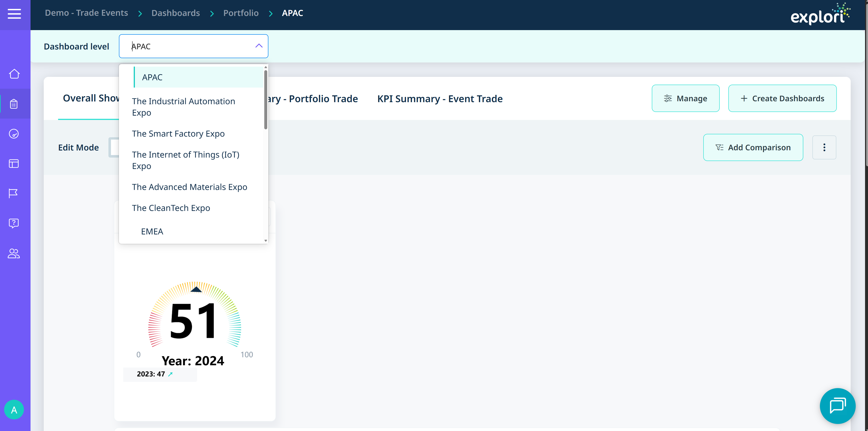
Task: Choose EMEA from the dropdown list
Action: click(x=152, y=231)
